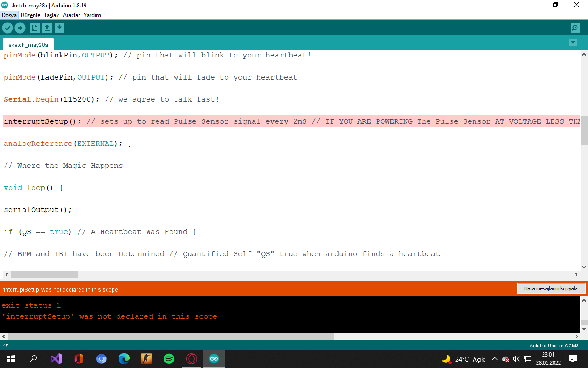Open a sketch with the Open icon
This screenshot has width=588, height=368.
(x=47, y=28)
